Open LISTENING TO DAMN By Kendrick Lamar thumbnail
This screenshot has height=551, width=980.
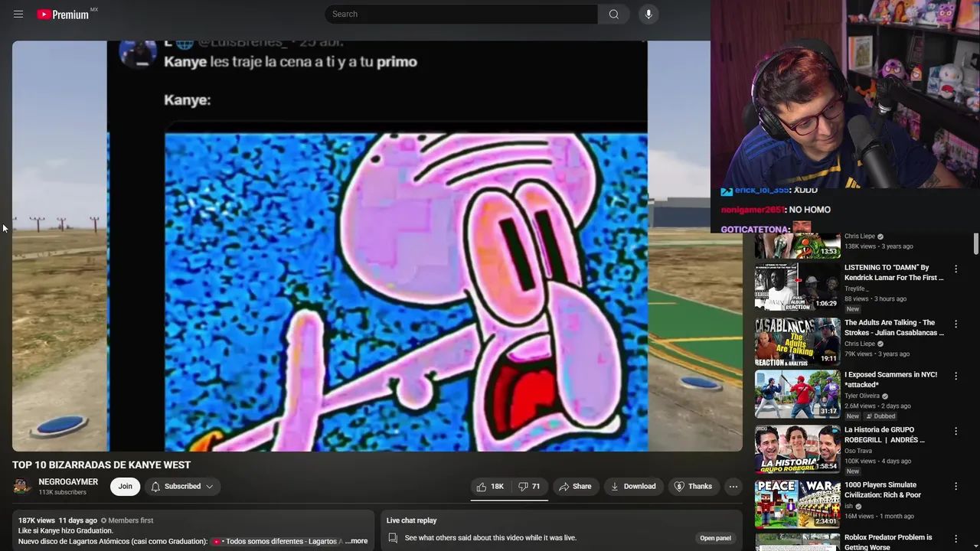pos(797,287)
